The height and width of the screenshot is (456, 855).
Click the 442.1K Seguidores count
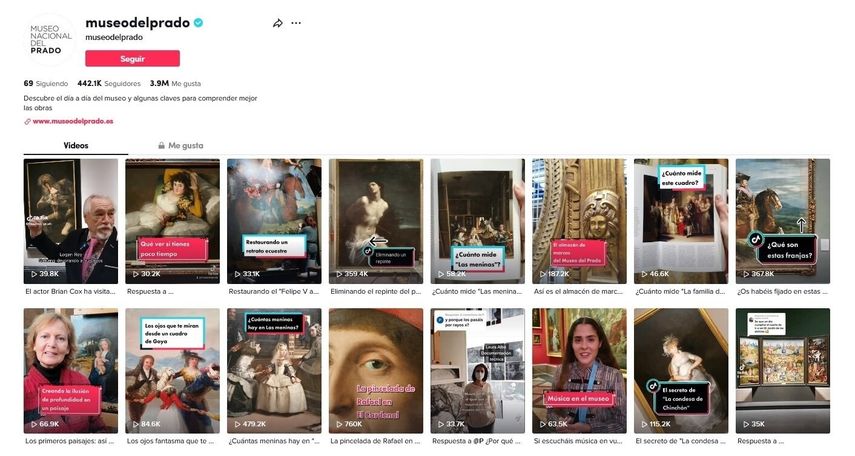(109, 83)
